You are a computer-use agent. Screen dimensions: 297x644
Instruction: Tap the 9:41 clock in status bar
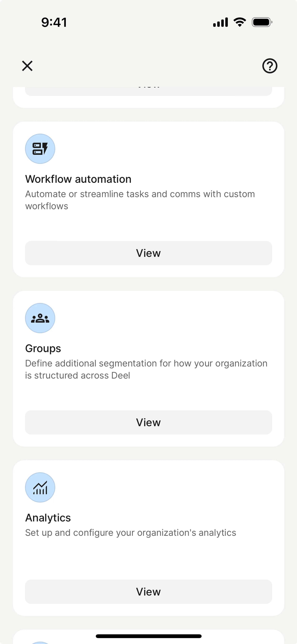click(x=54, y=22)
